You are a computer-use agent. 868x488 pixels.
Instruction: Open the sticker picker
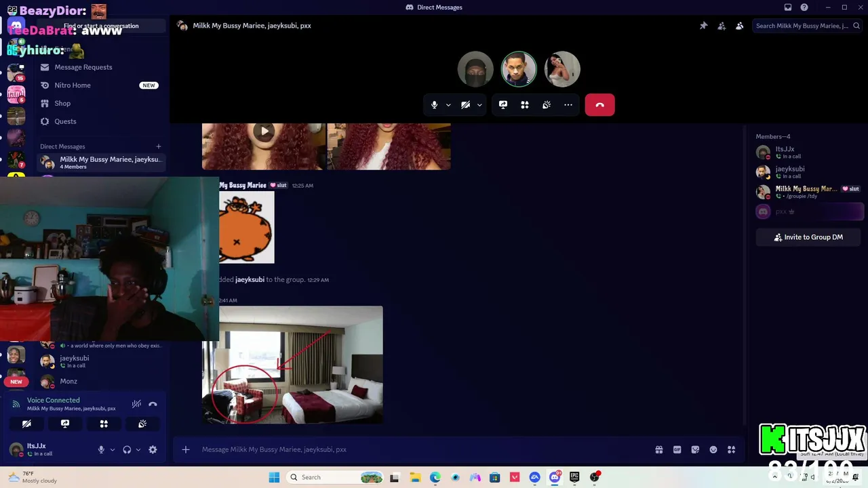(x=695, y=449)
